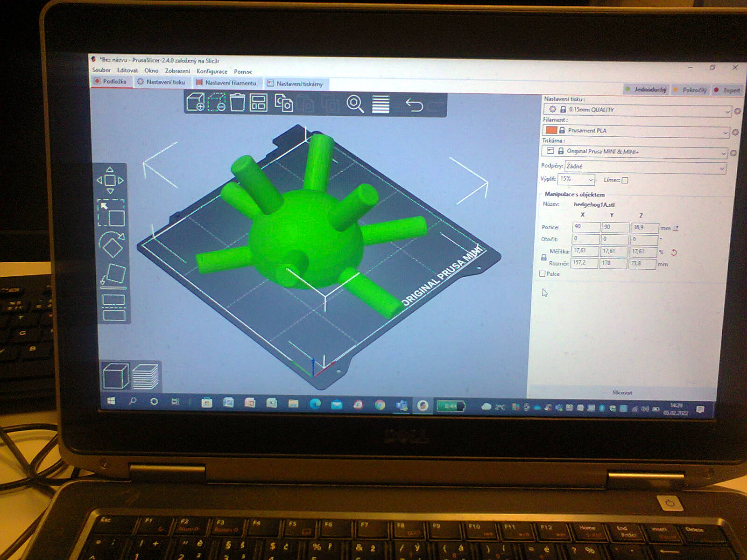The height and width of the screenshot is (560, 747).
Task: Select the hedgehog1A.stl object name
Action: (x=594, y=204)
